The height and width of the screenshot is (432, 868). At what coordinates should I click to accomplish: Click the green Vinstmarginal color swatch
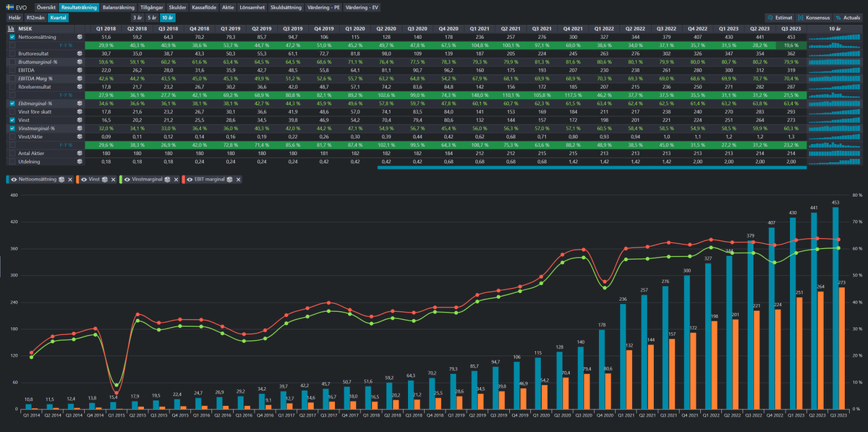tap(121, 179)
